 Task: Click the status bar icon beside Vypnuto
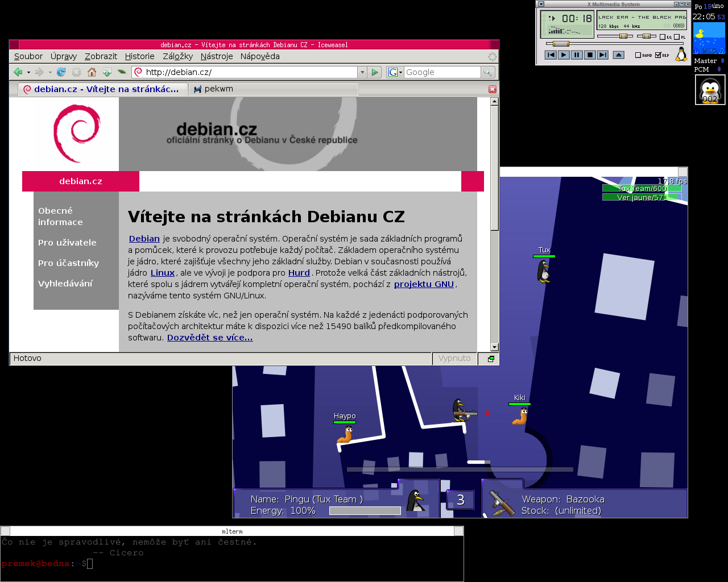pos(491,359)
